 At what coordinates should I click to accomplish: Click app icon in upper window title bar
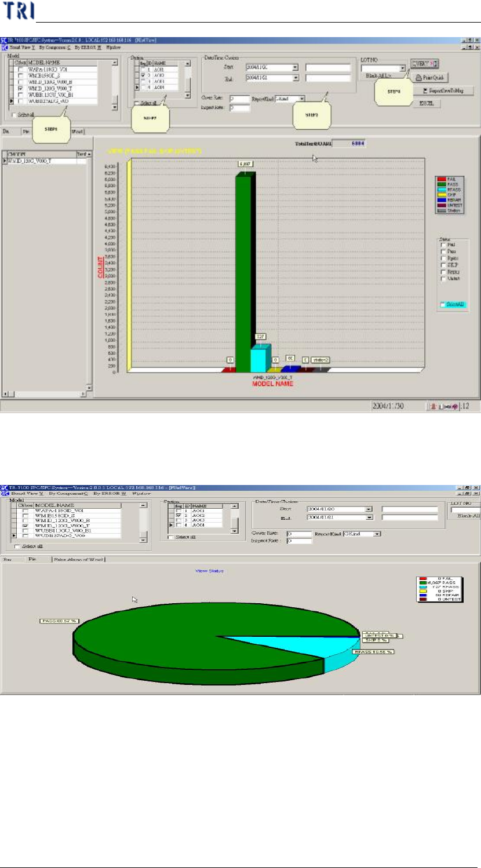(4, 41)
